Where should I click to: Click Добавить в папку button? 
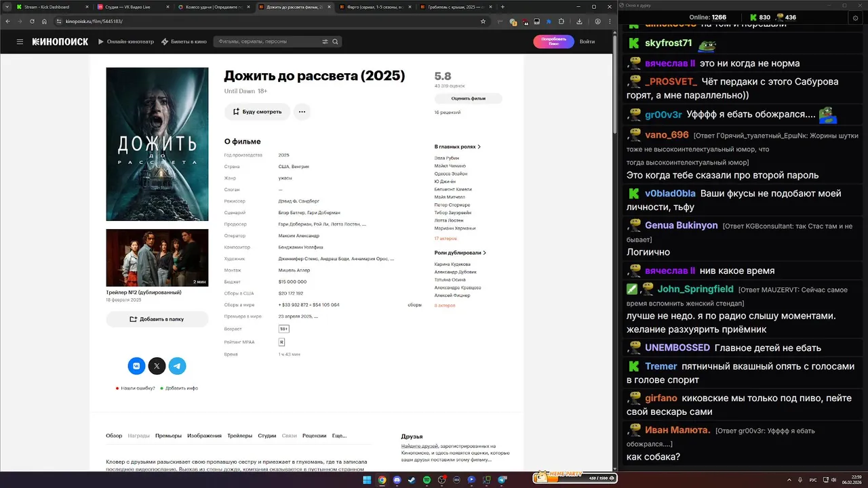pos(157,319)
